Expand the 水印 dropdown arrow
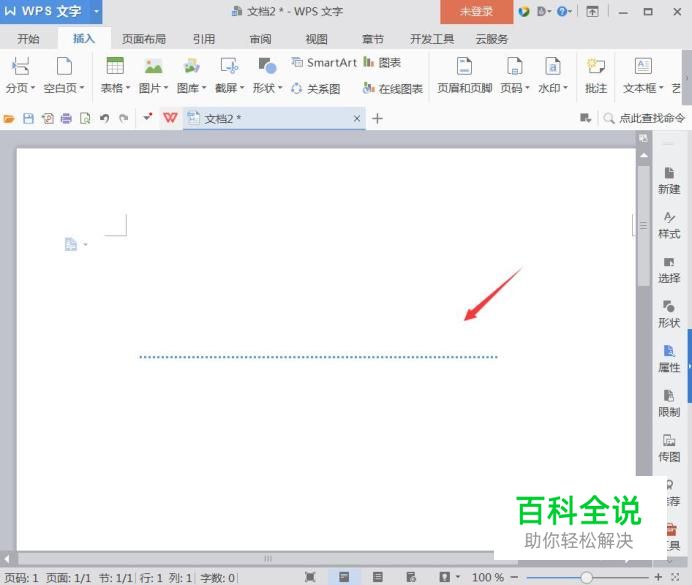Image resolution: width=692 pixels, height=585 pixels. pos(565,88)
